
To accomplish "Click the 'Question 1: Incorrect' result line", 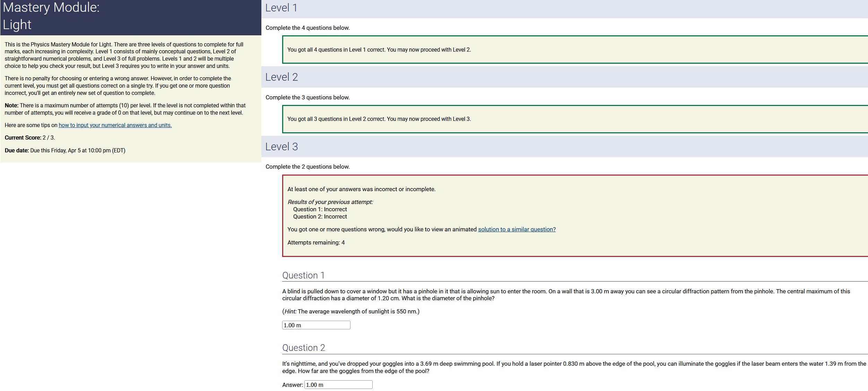I will pos(320,209).
